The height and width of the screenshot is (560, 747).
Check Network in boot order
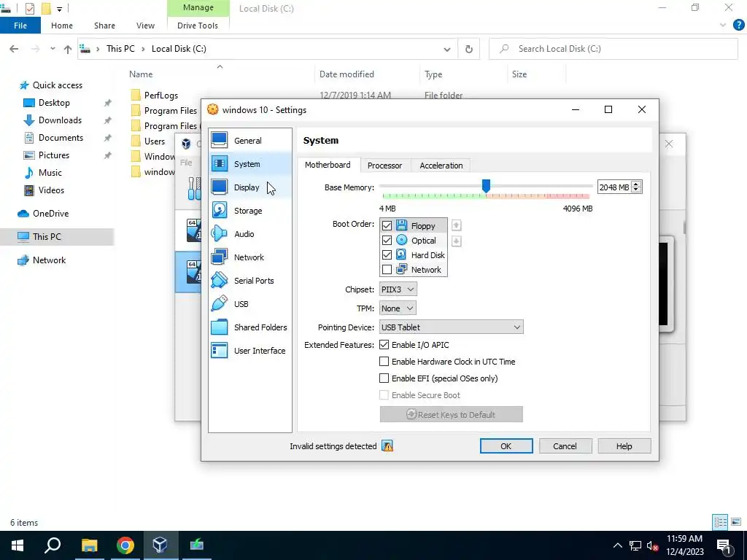tap(387, 270)
